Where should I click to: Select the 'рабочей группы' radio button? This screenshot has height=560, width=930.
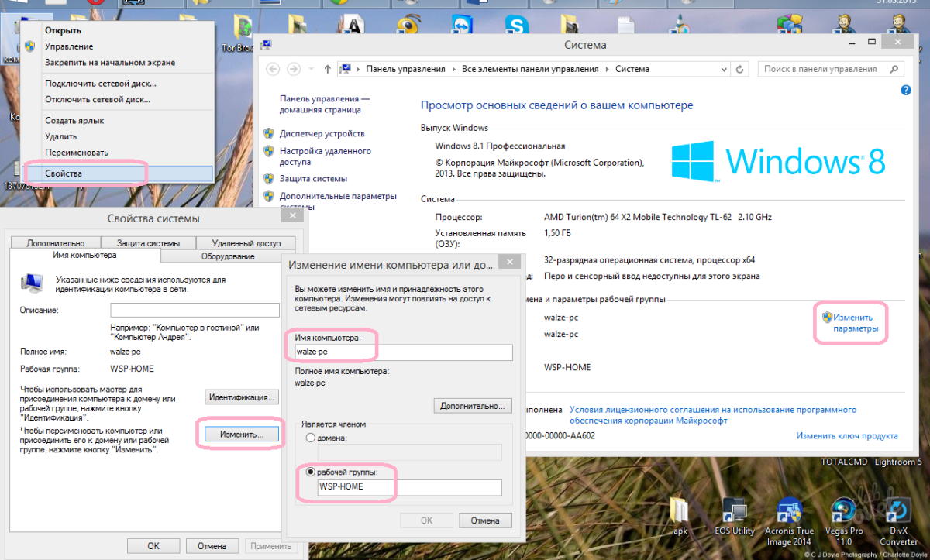[x=311, y=472]
